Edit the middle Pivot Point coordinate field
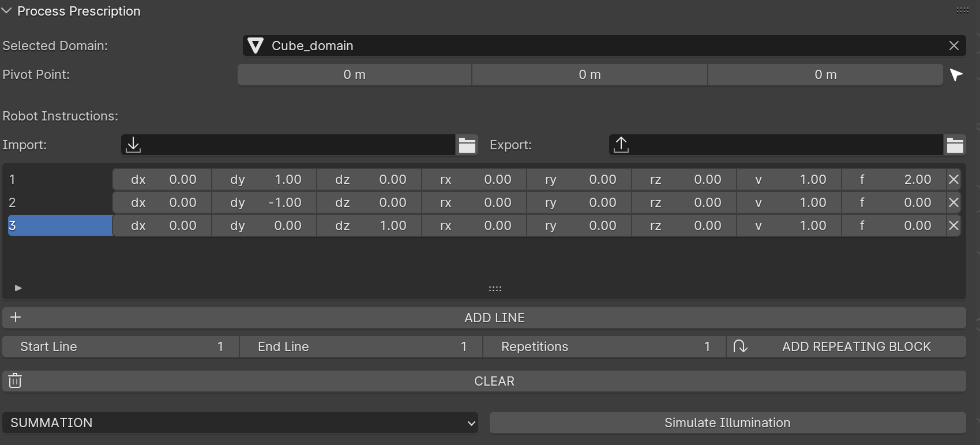Image resolution: width=980 pixels, height=445 pixels. click(x=589, y=74)
